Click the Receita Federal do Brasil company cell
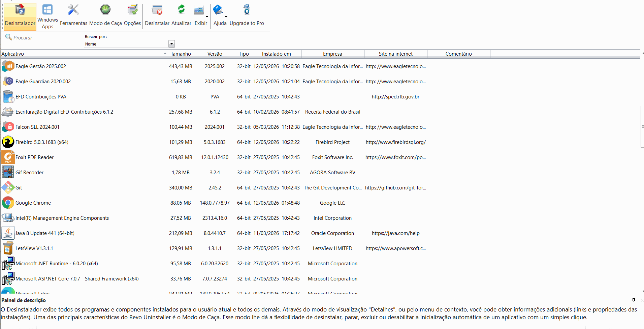644x329 pixels. [x=333, y=112]
